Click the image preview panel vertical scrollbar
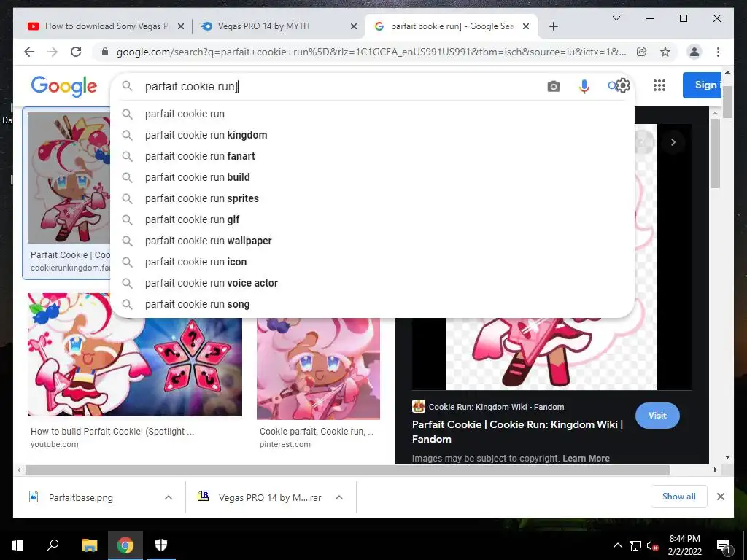Screen dimensions: 747x560 [714, 153]
